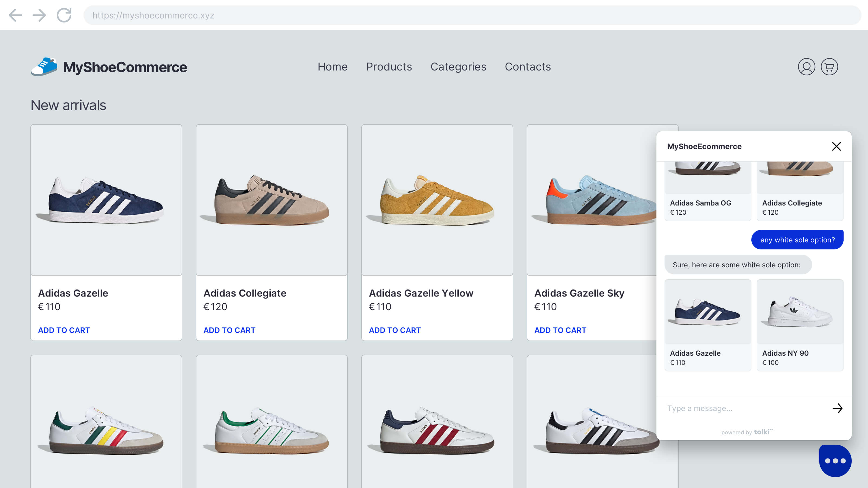The image size is (868, 488).
Task: Open Adidas Gazelle card in chat
Action: [x=708, y=325]
